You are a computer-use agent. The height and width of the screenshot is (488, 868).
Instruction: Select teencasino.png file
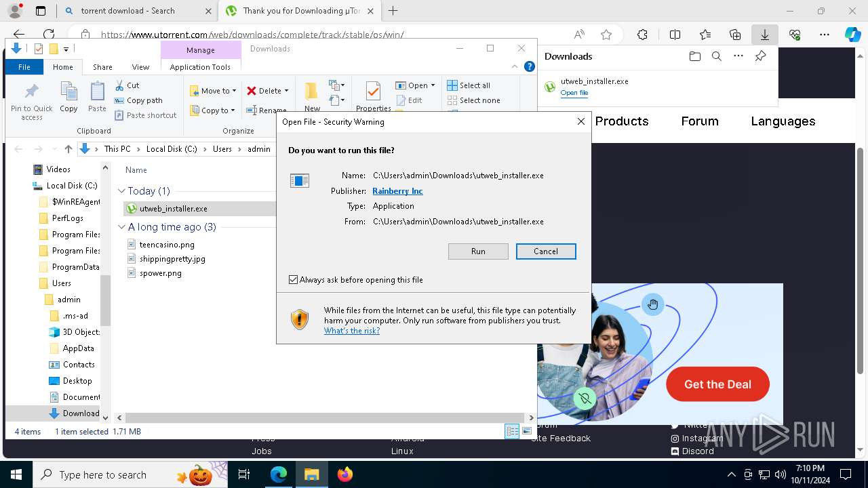point(167,245)
